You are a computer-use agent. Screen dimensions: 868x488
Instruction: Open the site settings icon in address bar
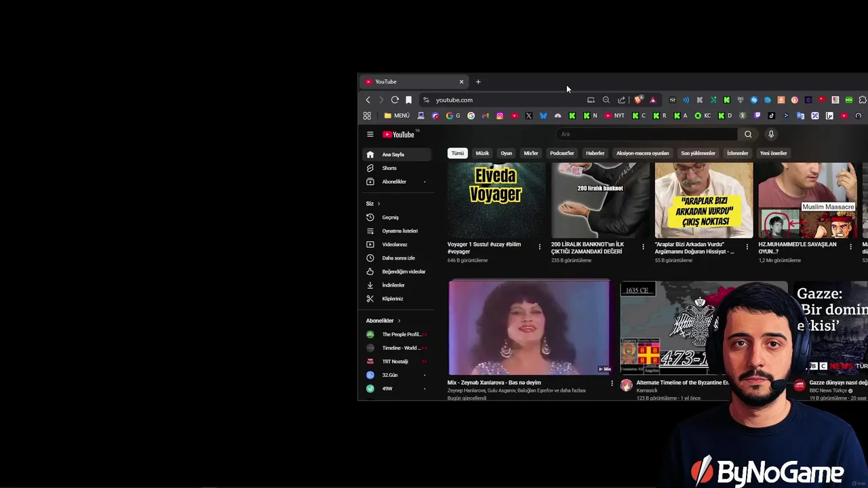[x=426, y=100]
